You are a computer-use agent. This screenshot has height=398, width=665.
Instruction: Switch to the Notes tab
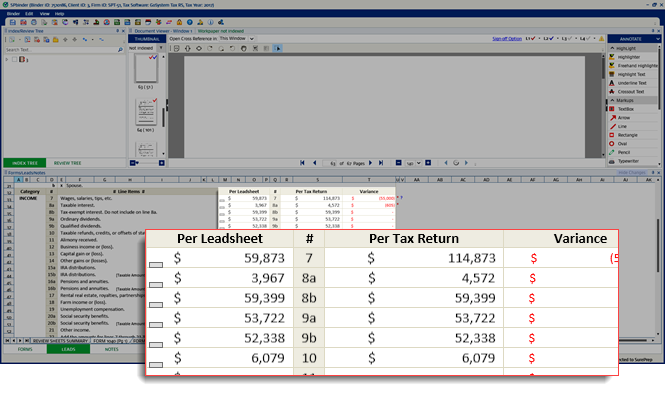(x=112, y=349)
